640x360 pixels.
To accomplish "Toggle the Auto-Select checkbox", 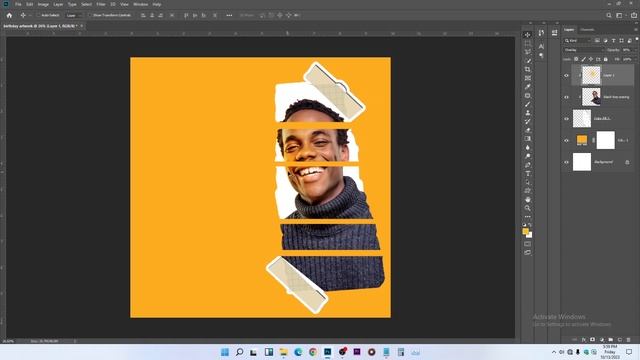I will coord(38,15).
